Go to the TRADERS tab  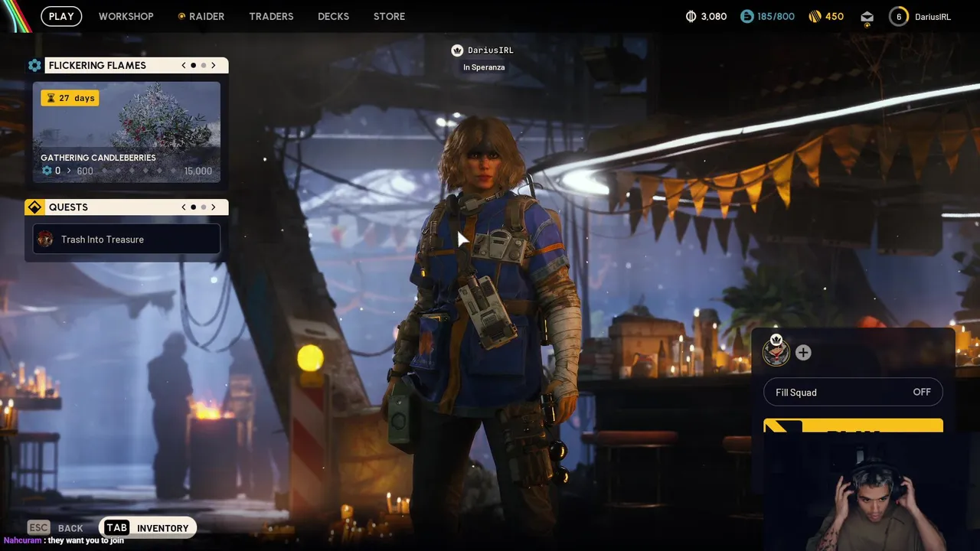pyautogui.click(x=271, y=16)
